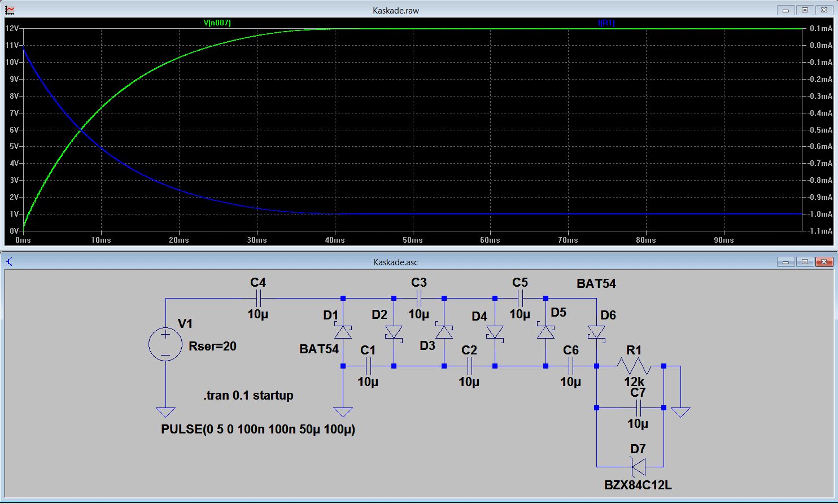This screenshot has height=504, width=838.
Task: Close the Kaskade.asc schematic window
Action: pos(825,262)
